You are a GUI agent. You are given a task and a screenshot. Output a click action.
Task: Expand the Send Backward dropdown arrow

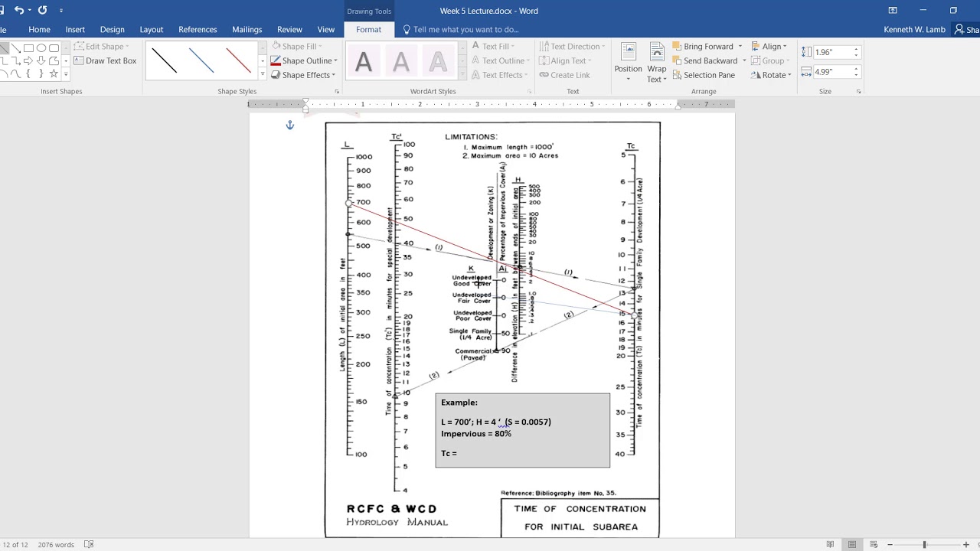[x=743, y=60]
